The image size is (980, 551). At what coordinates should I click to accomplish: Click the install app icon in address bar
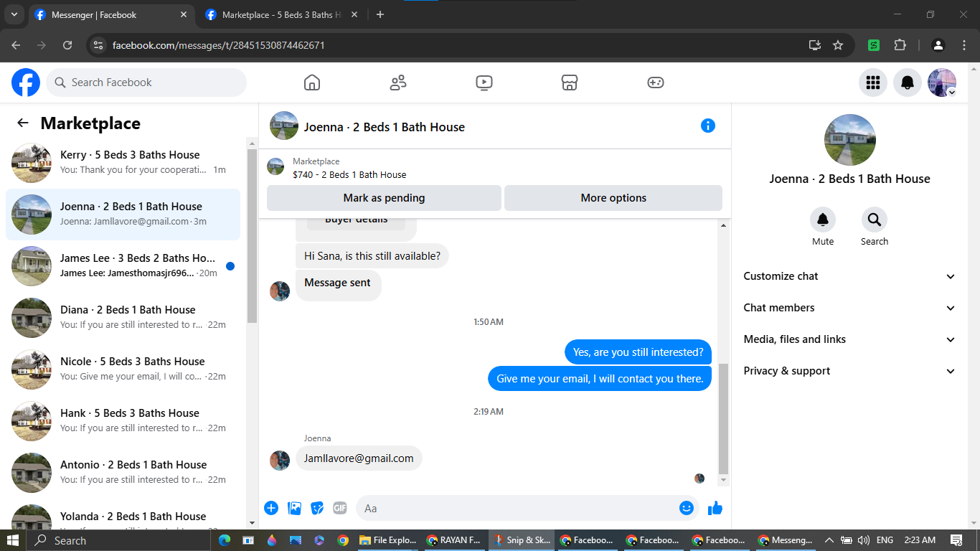point(815,45)
